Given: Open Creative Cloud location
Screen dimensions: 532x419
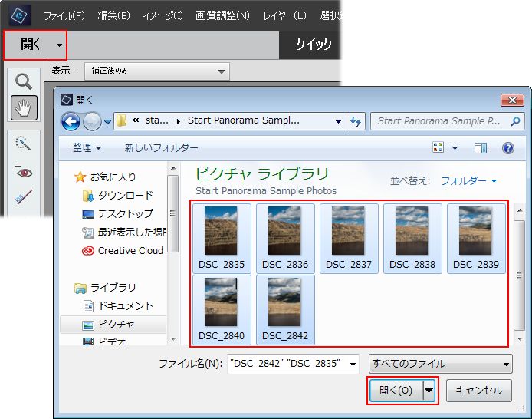Looking at the screenshot, I should point(123,251).
